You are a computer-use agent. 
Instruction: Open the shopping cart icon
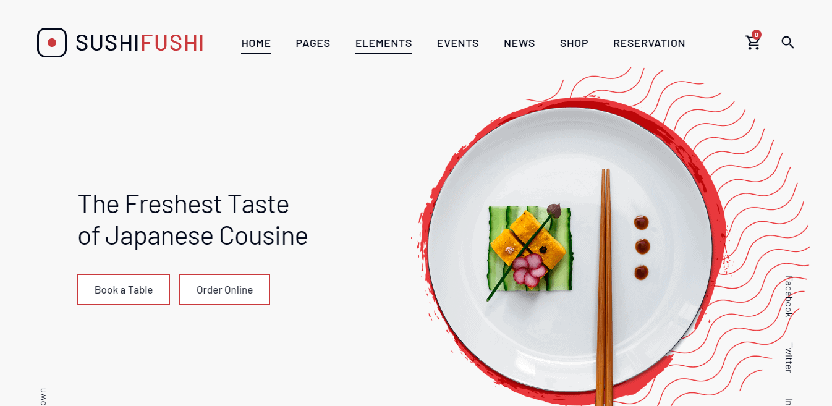[x=752, y=43]
